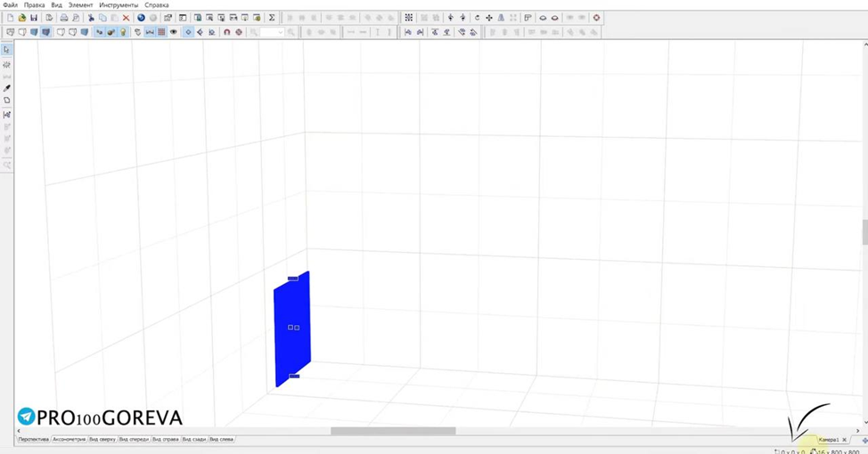This screenshot has width=868, height=454.
Task: Switch to the Аксонометрия view tab
Action: point(70,440)
